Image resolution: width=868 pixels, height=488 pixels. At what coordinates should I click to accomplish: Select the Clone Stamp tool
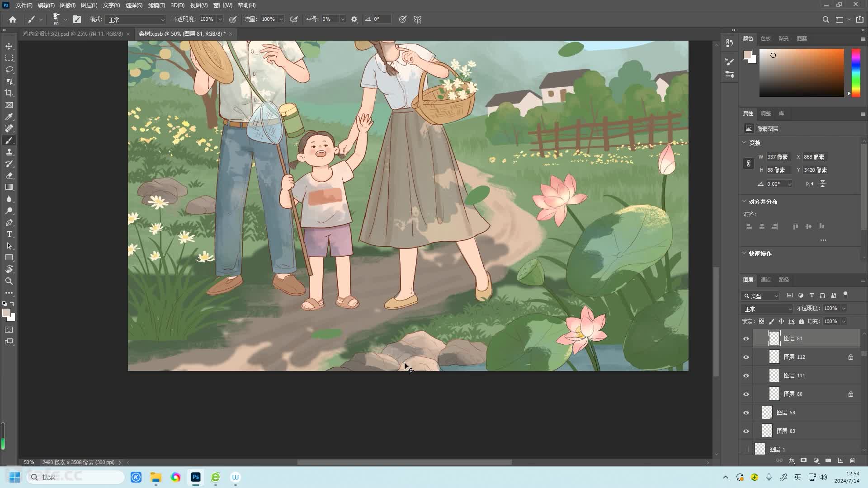(9, 152)
